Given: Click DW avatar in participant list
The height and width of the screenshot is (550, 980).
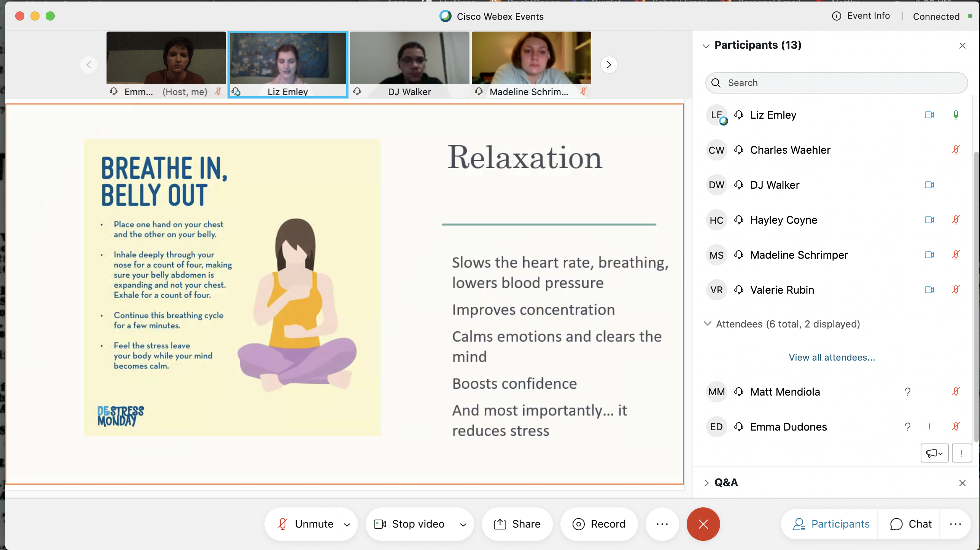Looking at the screenshot, I should point(716,185).
